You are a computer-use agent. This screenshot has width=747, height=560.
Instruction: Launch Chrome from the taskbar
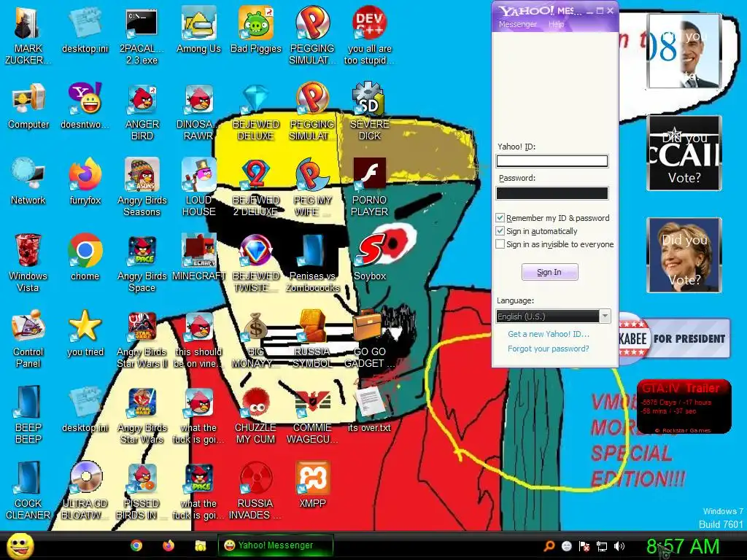pyautogui.click(x=136, y=545)
